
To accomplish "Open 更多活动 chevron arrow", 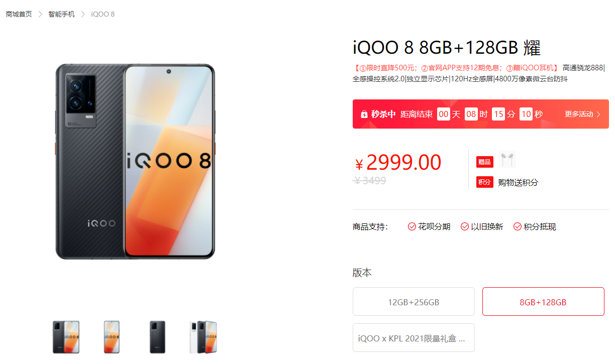I will click(x=598, y=114).
